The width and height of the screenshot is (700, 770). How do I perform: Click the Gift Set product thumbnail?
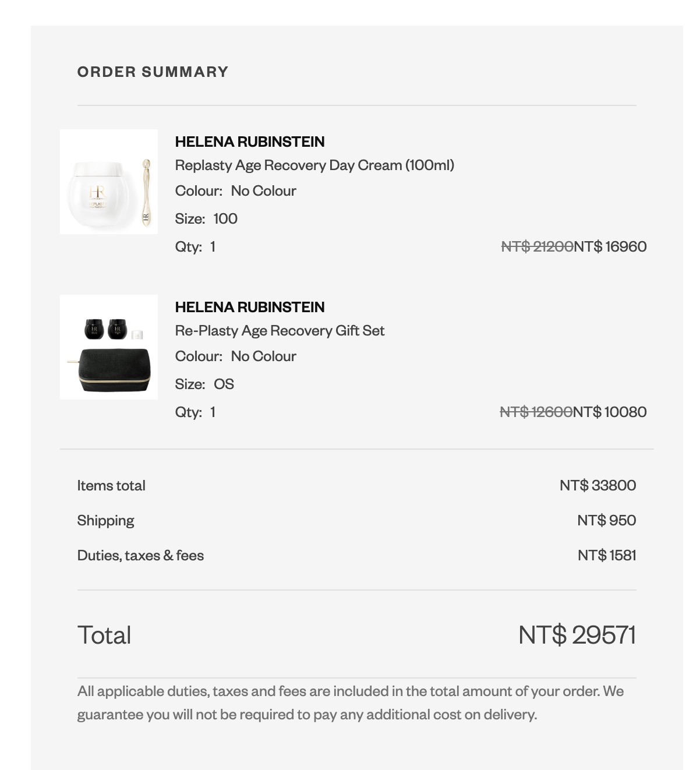109,347
